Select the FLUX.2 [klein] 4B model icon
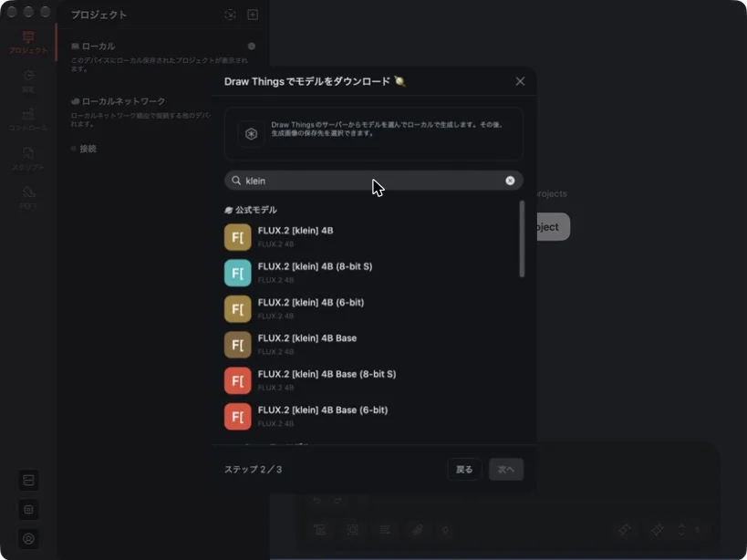The height and width of the screenshot is (560, 747). click(x=238, y=237)
